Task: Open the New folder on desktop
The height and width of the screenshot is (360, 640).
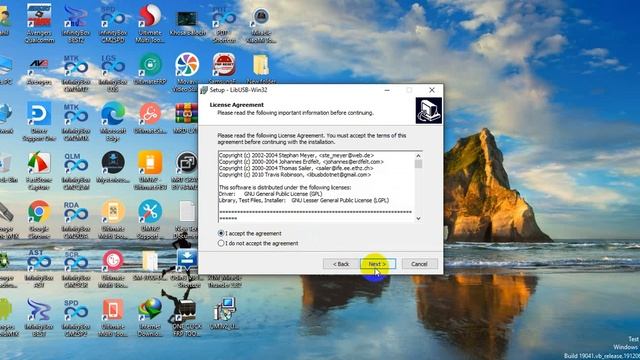Action: 261,69
